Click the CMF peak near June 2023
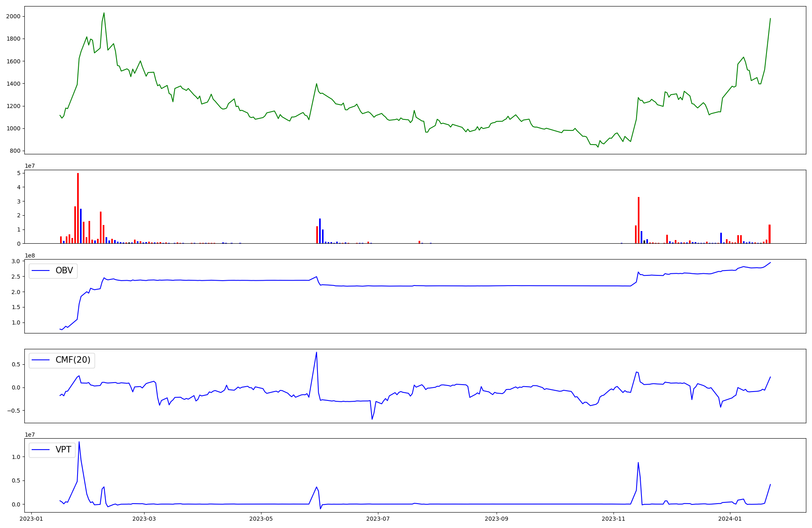 coord(316,353)
